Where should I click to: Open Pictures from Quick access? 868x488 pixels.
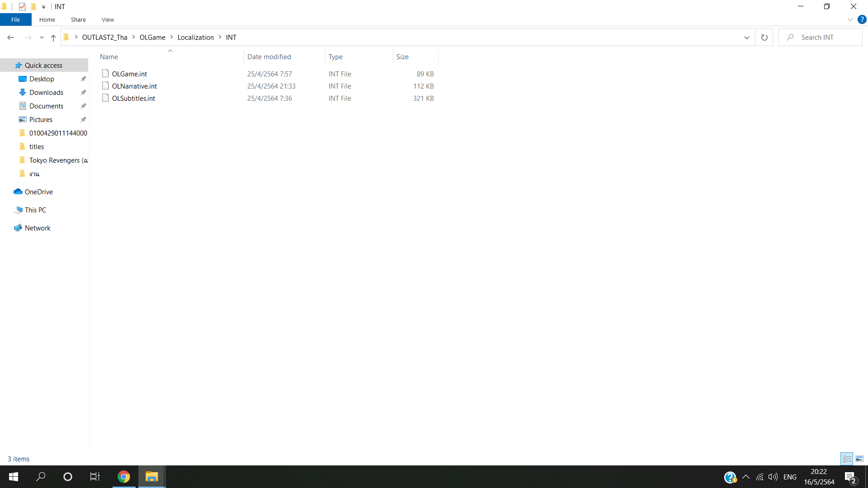click(x=41, y=120)
